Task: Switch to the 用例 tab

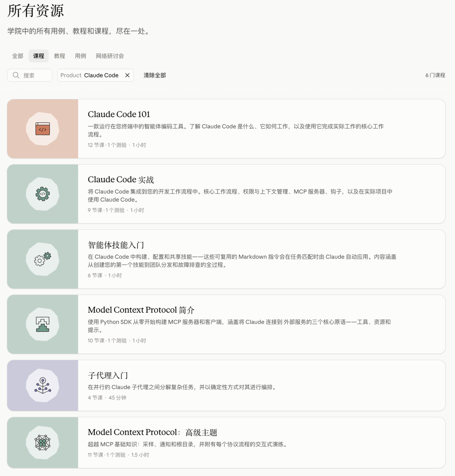Action: tap(80, 56)
